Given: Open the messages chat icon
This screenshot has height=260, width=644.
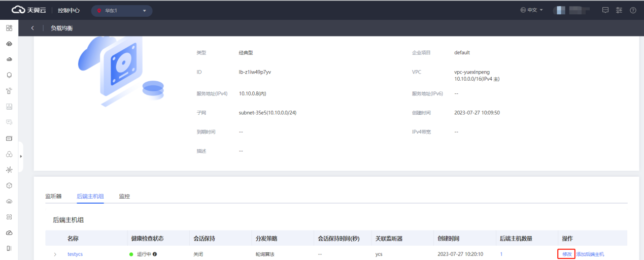Looking at the screenshot, I should (x=605, y=10).
